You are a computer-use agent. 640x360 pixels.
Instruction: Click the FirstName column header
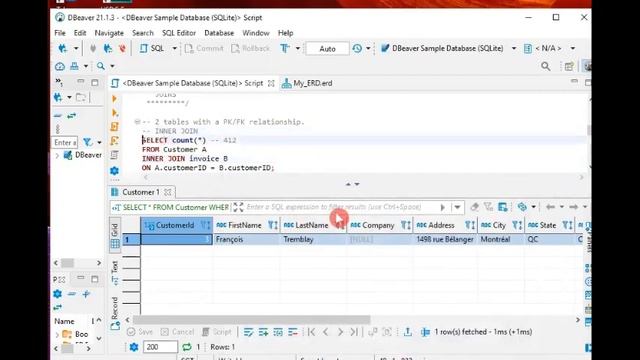tap(247, 225)
